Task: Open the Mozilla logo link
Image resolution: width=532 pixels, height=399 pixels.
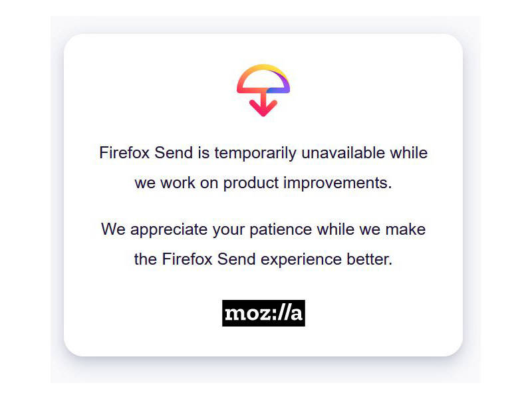Action: (x=263, y=313)
